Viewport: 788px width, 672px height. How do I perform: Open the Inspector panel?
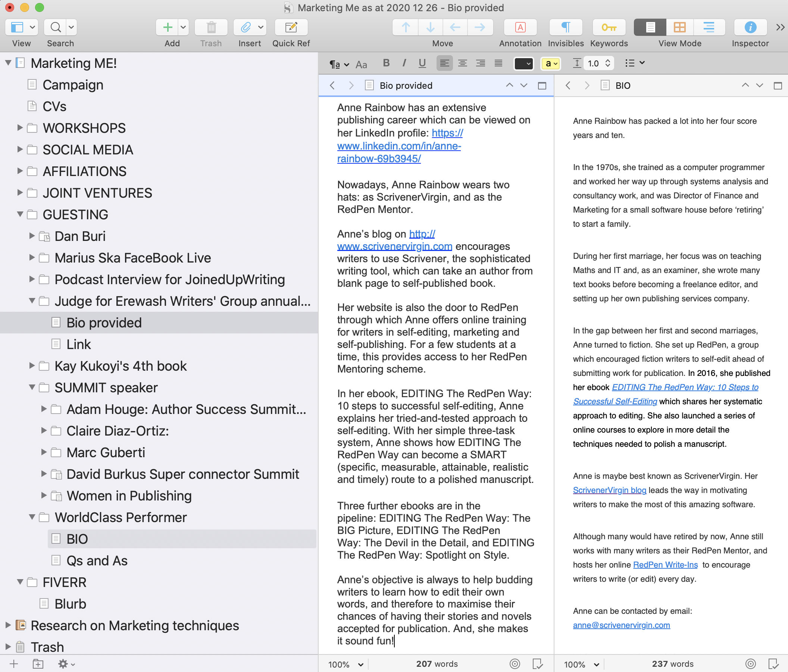pyautogui.click(x=750, y=27)
